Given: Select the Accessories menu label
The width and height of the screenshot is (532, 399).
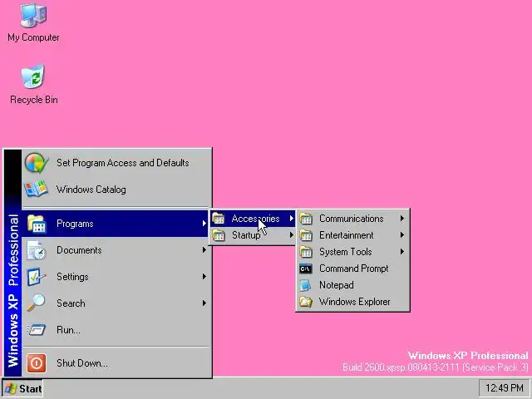Looking at the screenshot, I should tap(256, 219).
